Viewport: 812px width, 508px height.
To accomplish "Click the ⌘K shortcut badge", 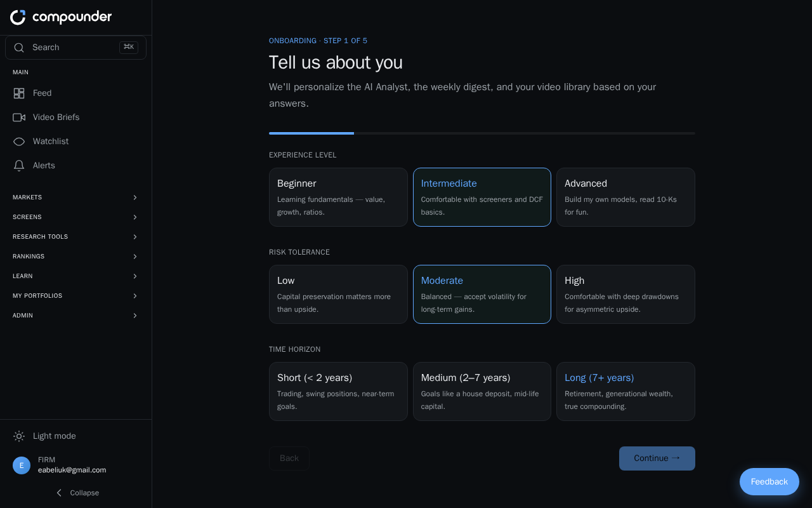I will click(129, 48).
